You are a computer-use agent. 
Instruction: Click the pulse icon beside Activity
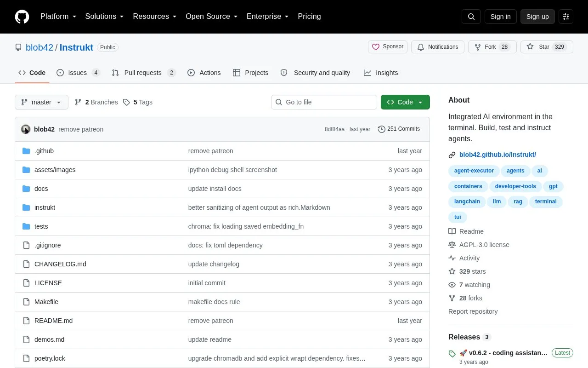pyautogui.click(x=452, y=258)
